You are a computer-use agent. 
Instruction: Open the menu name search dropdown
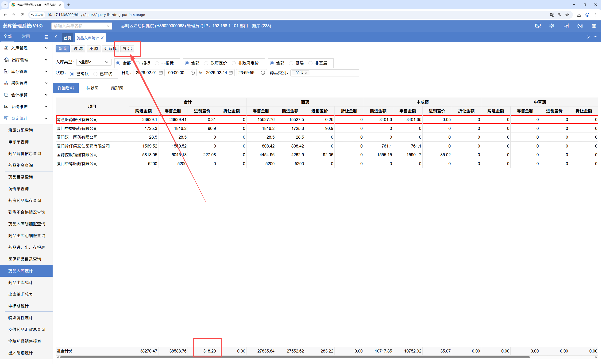click(x=108, y=26)
